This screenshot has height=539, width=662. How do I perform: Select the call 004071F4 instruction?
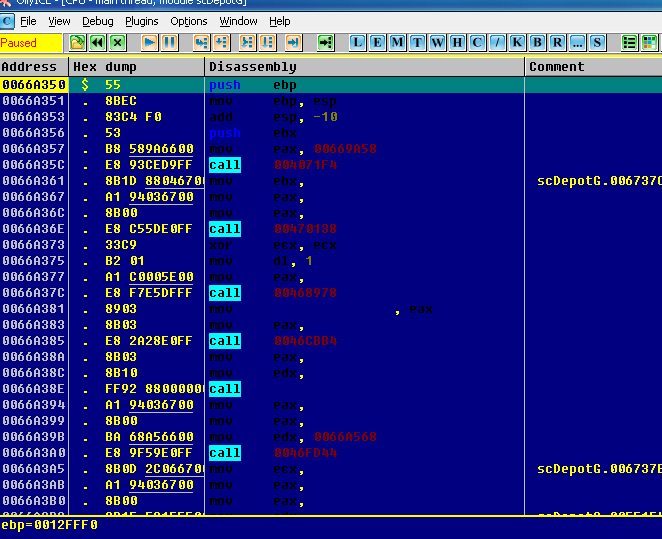tap(273, 165)
